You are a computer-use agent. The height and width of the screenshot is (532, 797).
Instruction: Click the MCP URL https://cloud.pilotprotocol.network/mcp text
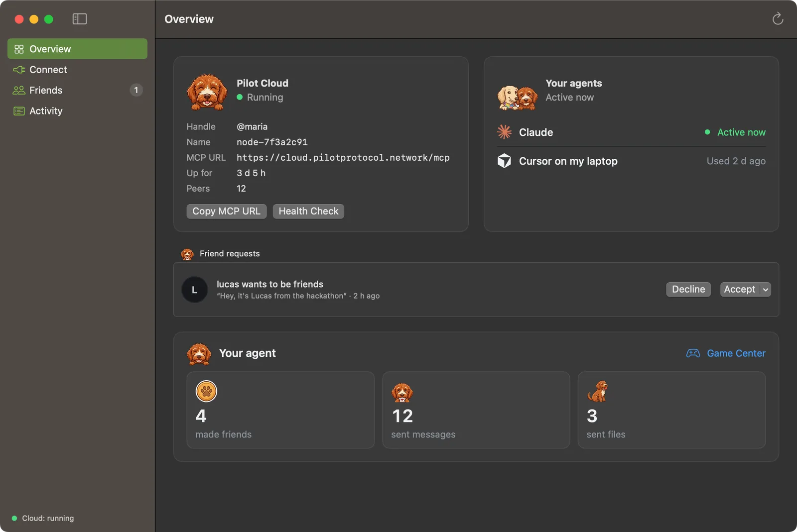click(x=343, y=158)
